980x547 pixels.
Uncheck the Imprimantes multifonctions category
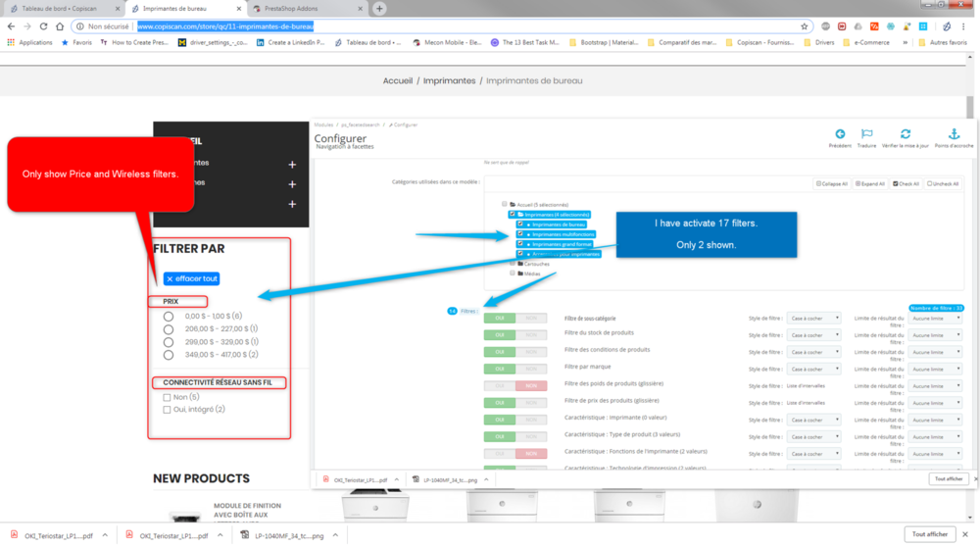click(x=520, y=234)
